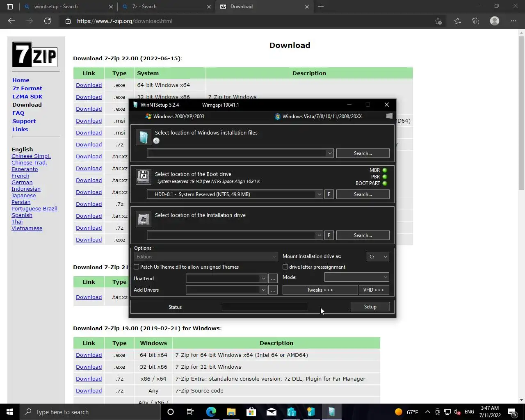Switch to winntsetup - Search browser tab
525x420 pixels.
(x=68, y=7)
